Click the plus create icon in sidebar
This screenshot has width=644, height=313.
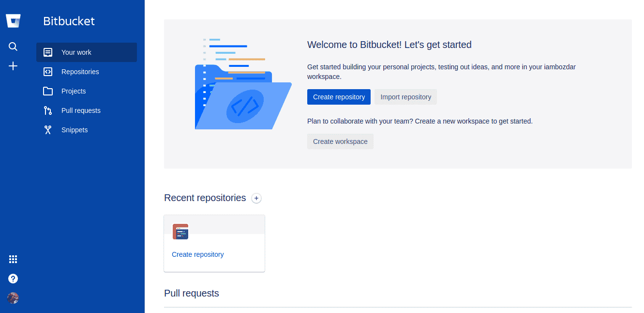(13, 66)
